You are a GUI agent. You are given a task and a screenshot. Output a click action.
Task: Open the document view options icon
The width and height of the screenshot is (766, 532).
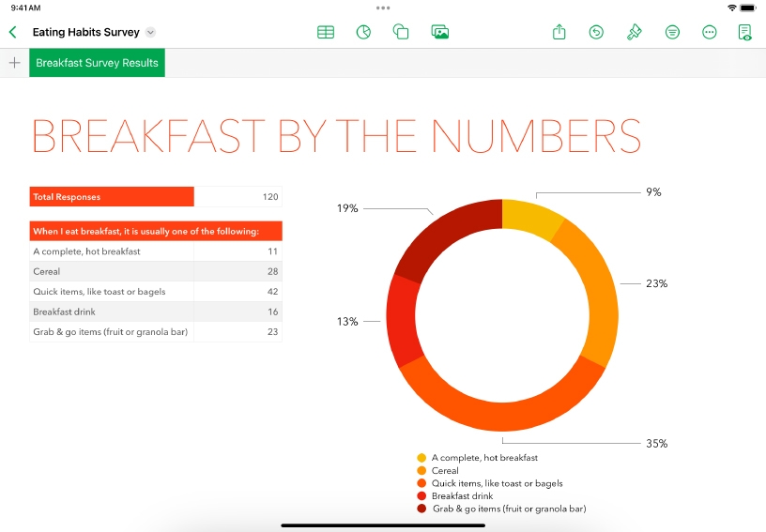pos(745,32)
